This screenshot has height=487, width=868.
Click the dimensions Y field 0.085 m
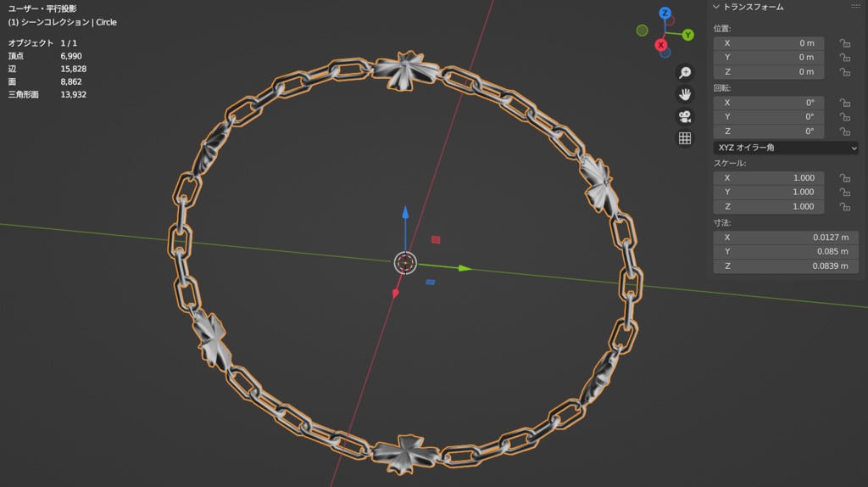point(786,251)
